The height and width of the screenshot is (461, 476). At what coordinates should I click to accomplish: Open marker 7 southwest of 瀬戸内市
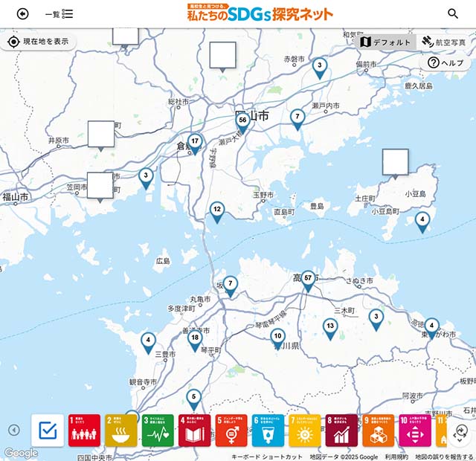[x=297, y=120]
